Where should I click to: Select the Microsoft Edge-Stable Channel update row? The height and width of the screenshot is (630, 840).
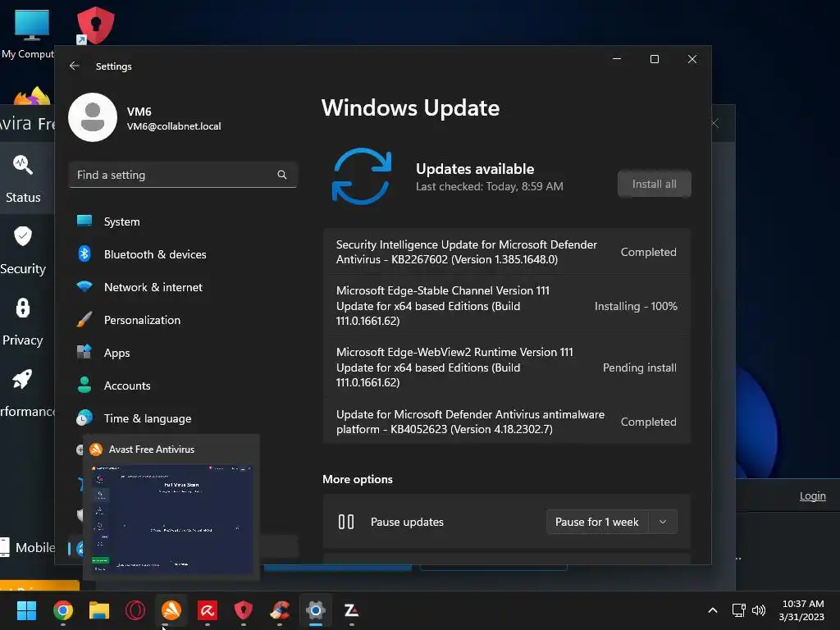tap(507, 306)
